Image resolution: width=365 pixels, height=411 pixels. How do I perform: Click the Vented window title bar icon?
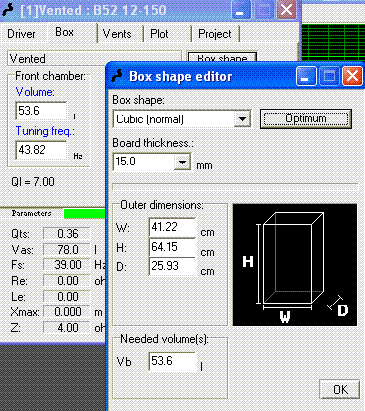[x=8, y=10]
